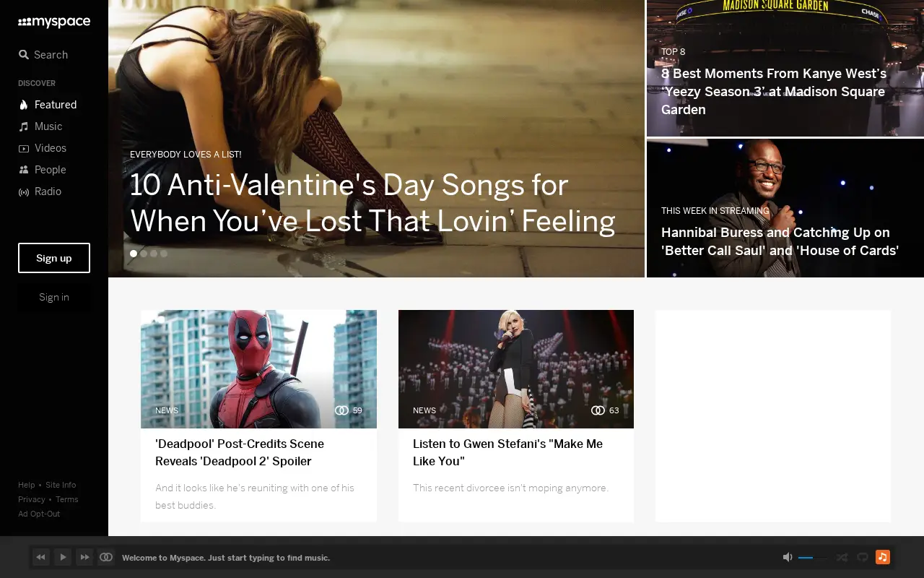Mute the player volume speaker icon
This screenshot has height=578, width=924.
pyautogui.click(x=788, y=557)
